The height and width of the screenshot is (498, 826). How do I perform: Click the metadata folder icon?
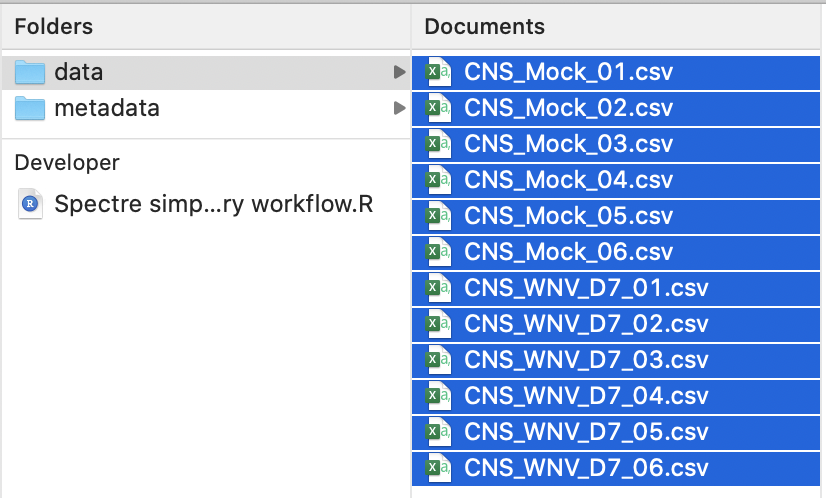point(31,108)
